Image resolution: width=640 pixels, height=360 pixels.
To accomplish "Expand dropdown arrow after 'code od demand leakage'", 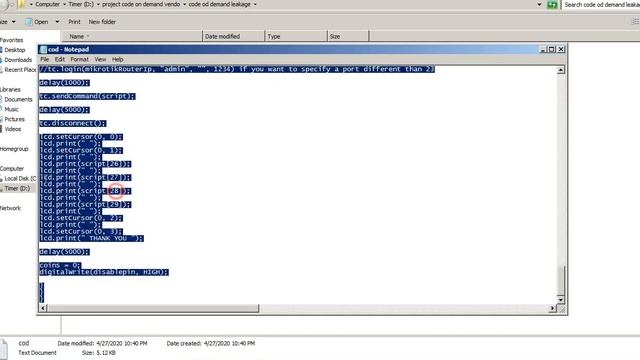I will click(x=256, y=4).
